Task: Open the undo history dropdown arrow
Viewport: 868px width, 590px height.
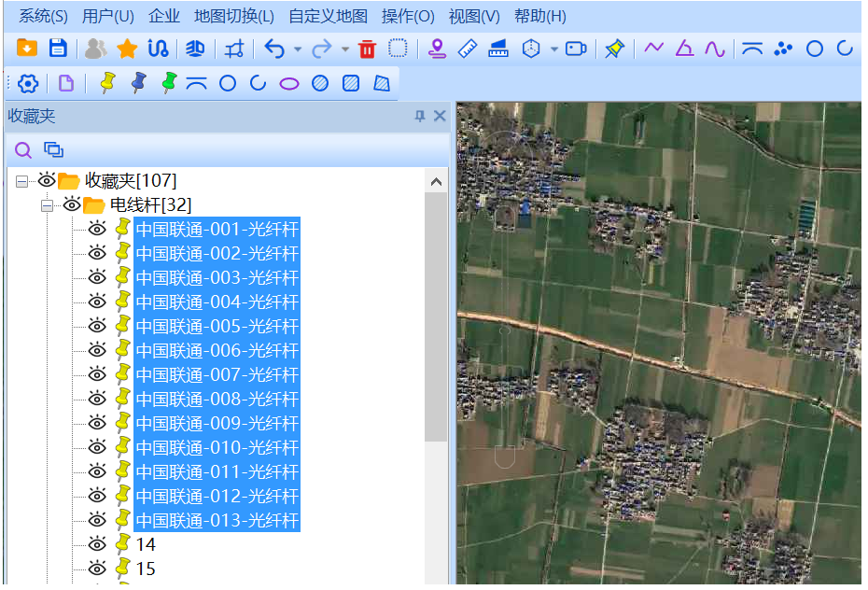Action: pyautogui.click(x=298, y=49)
